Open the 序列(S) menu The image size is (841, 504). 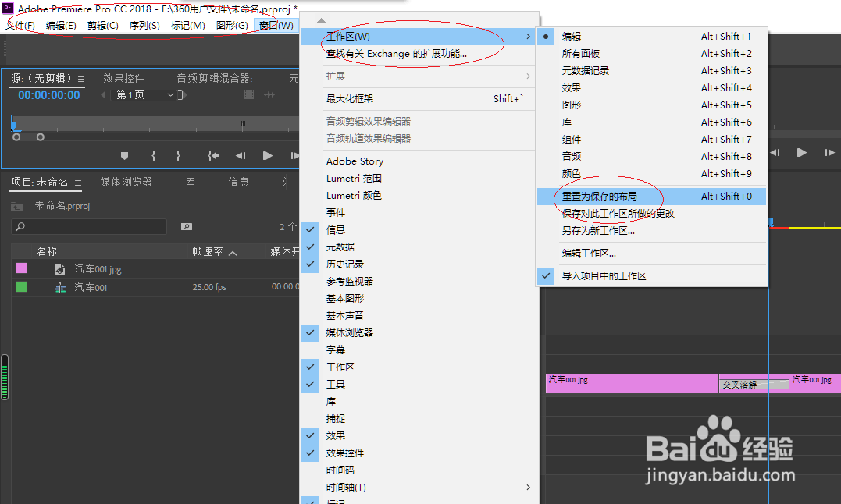point(144,25)
